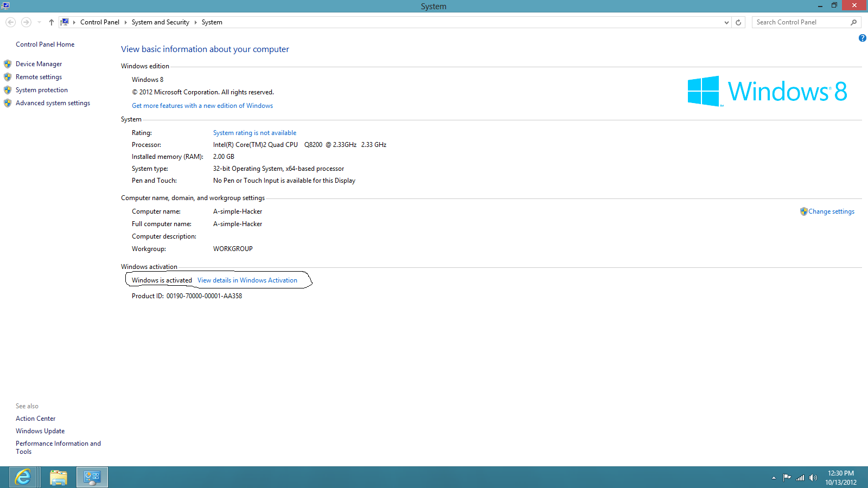
Task: Click the Windows is activated text
Action: [x=162, y=280]
